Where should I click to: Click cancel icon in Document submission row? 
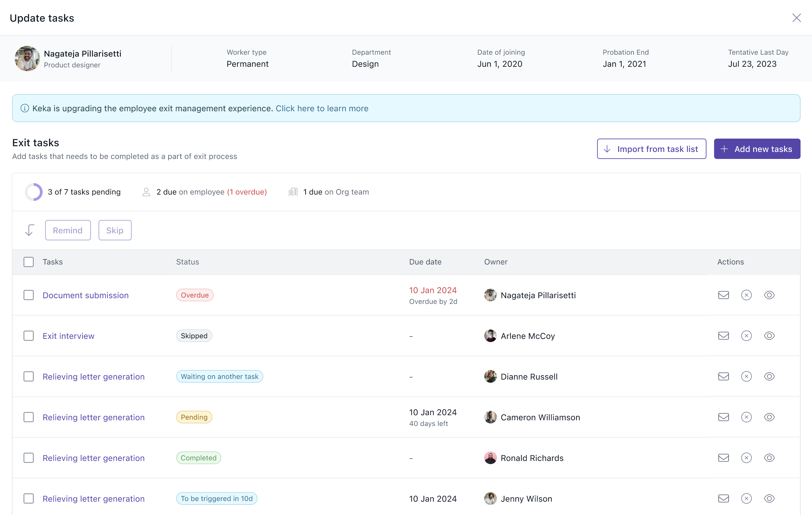click(x=746, y=295)
